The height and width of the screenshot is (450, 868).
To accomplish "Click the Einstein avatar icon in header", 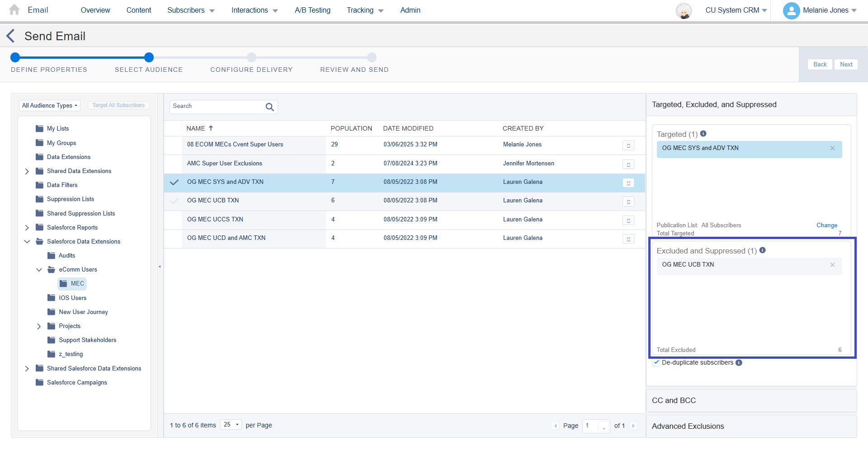I will point(684,10).
